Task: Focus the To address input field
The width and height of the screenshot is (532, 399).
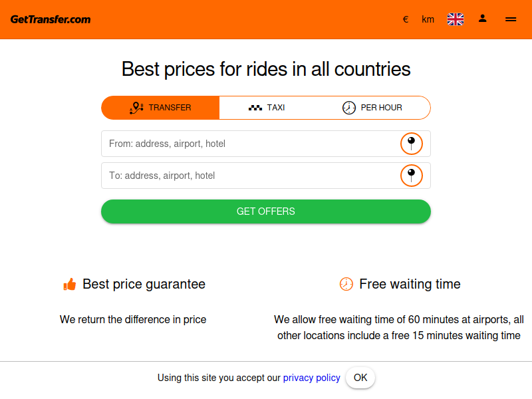Action: 251,176
